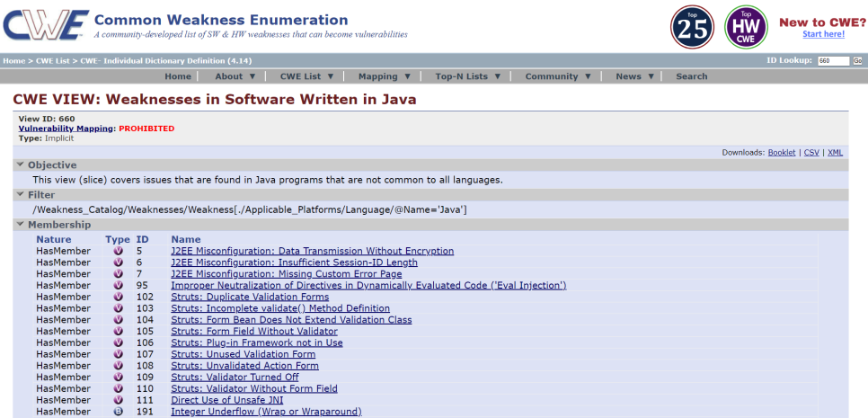This screenshot has height=418, width=868.
Task: Download the Booklet
Action: click(782, 152)
